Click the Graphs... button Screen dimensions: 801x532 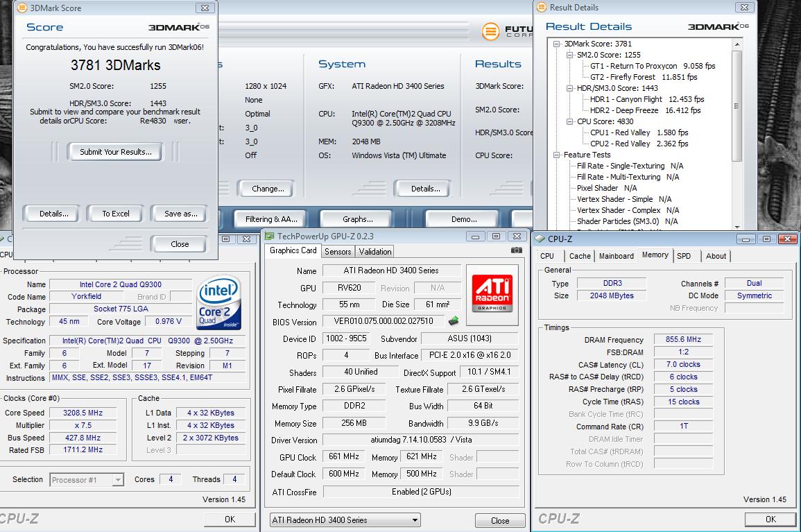click(x=357, y=218)
